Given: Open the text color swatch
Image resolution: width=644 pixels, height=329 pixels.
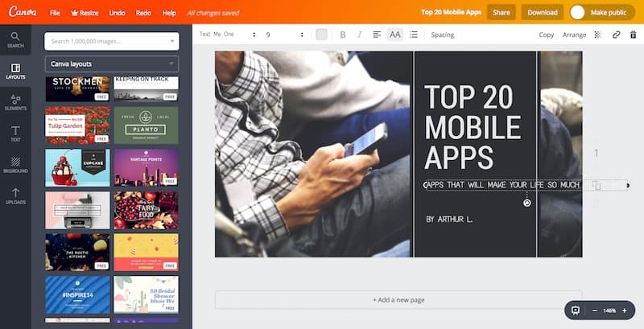Looking at the screenshot, I should click(x=322, y=35).
